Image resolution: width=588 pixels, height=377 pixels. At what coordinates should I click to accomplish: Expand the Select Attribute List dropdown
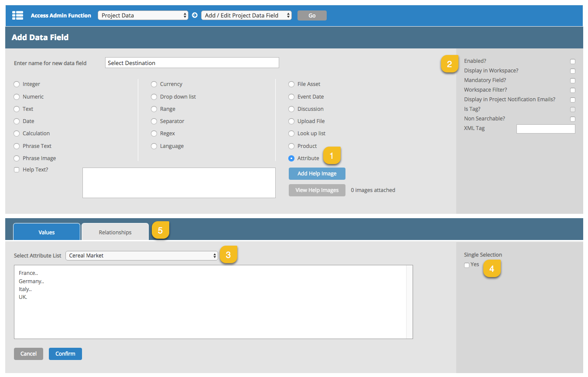(x=142, y=256)
